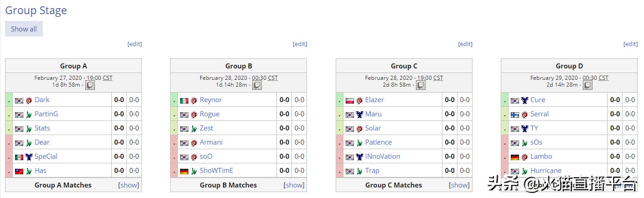Click the Twitch icon in Group B header
Screen dimensions: 644x198
[x=257, y=85]
